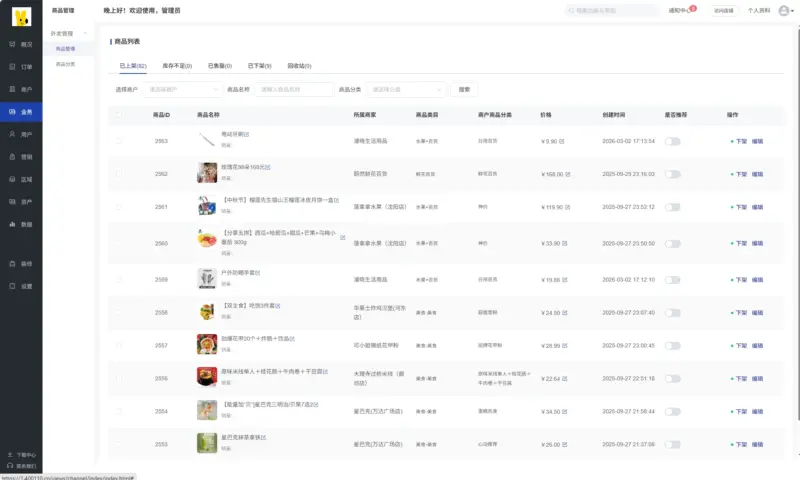Open the 选择商户 merchant dropdown

[182, 89]
